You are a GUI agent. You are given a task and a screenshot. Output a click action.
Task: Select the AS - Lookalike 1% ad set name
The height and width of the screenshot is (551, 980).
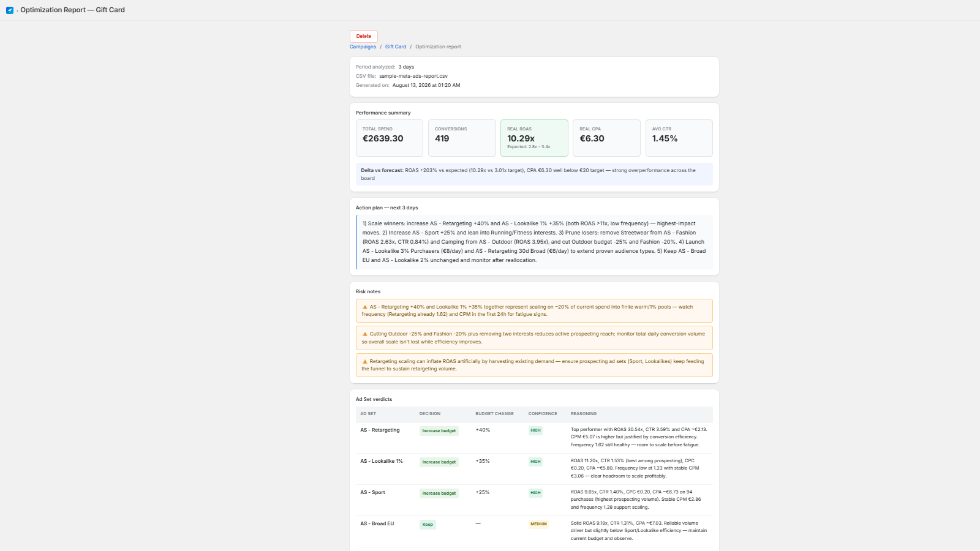tap(382, 461)
